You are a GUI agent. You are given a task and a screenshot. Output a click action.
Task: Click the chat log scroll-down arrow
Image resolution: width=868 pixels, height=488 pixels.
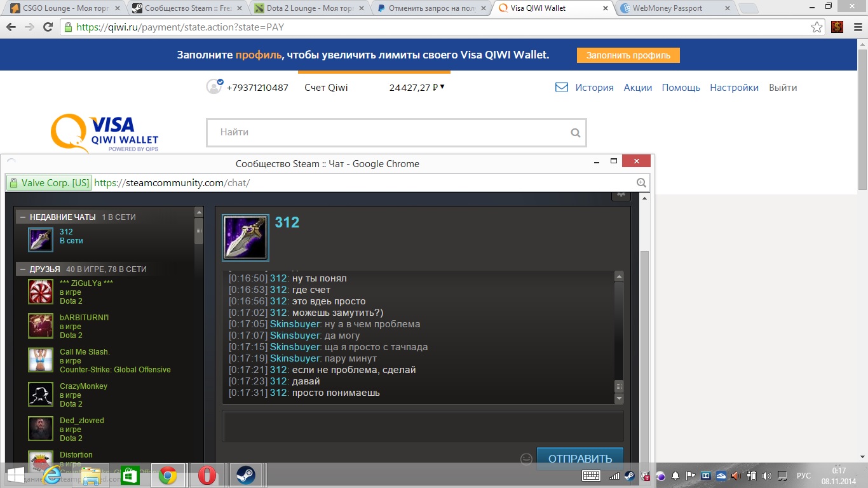[620, 398]
